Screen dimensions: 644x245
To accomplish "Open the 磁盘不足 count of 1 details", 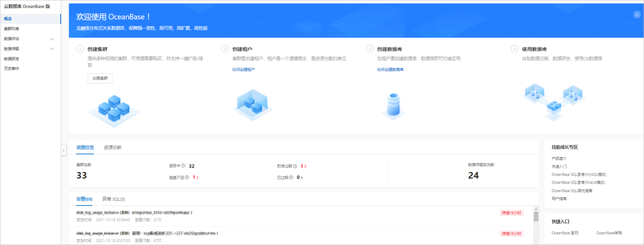I will click(196, 177).
